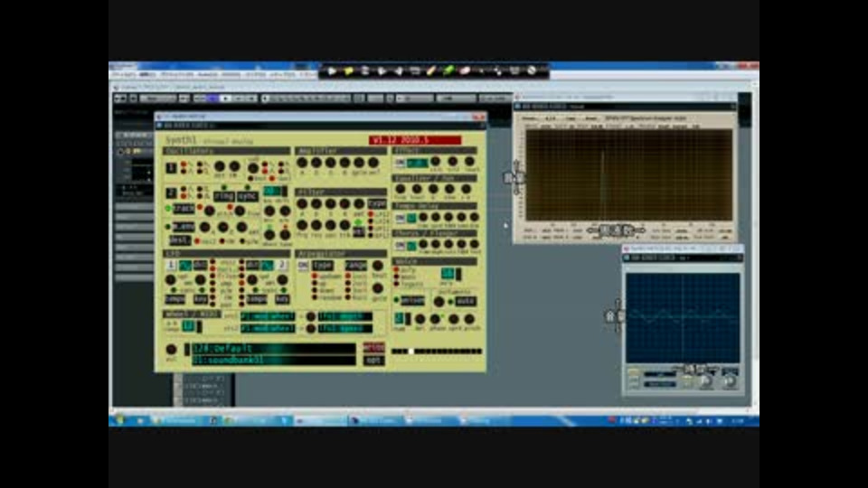Viewport: 868px width, 488px height.
Task: Click the Filter res knob
Action: pos(316,225)
